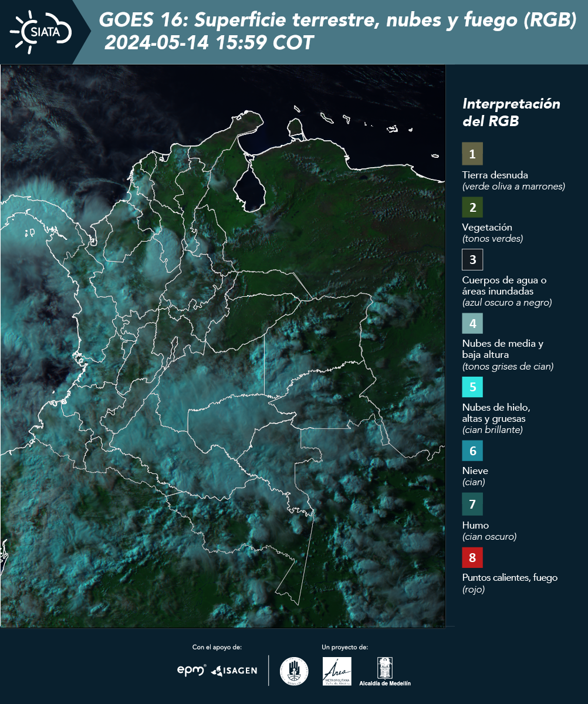
Task: Click the note '(cian oscuro)'
Action: point(489,537)
